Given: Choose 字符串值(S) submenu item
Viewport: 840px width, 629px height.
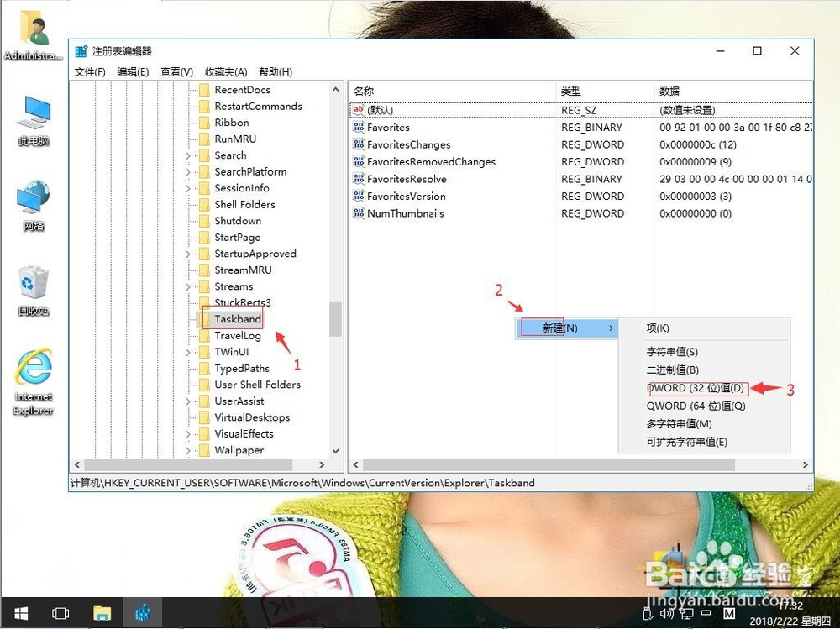Looking at the screenshot, I should (x=704, y=352).
